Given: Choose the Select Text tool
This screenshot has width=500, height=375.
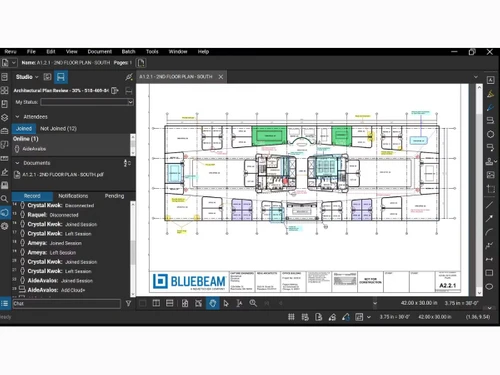Looking at the screenshot, I should point(239,303).
